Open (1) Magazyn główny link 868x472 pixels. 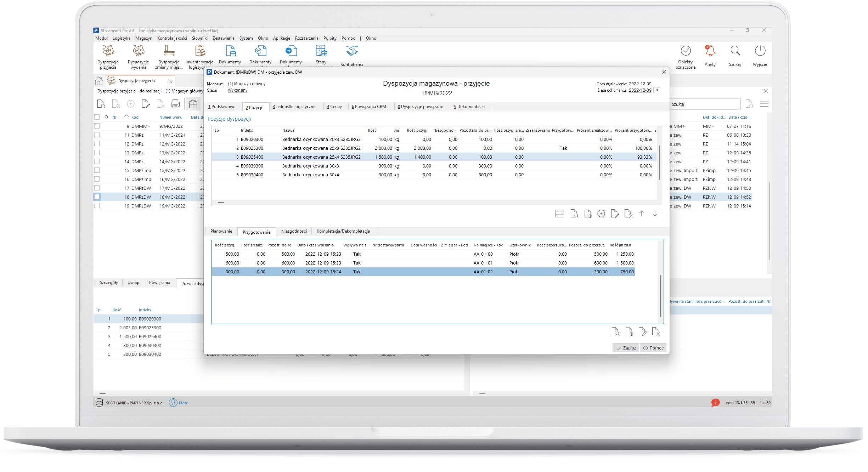(x=247, y=84)
